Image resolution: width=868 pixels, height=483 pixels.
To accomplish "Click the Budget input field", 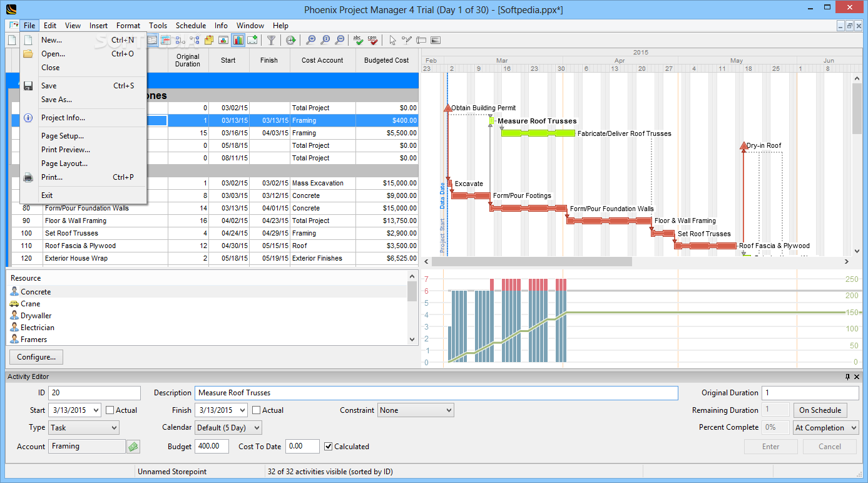I will click(213, 447).
